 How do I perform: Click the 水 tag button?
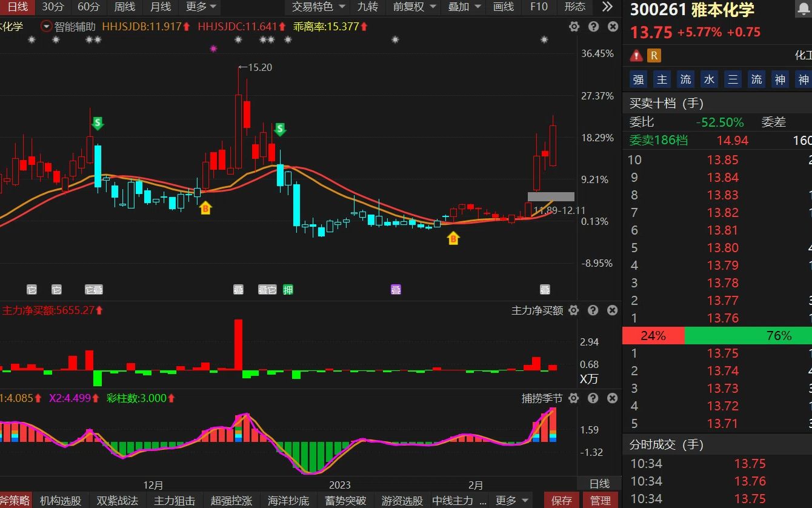tap(709, 79)
